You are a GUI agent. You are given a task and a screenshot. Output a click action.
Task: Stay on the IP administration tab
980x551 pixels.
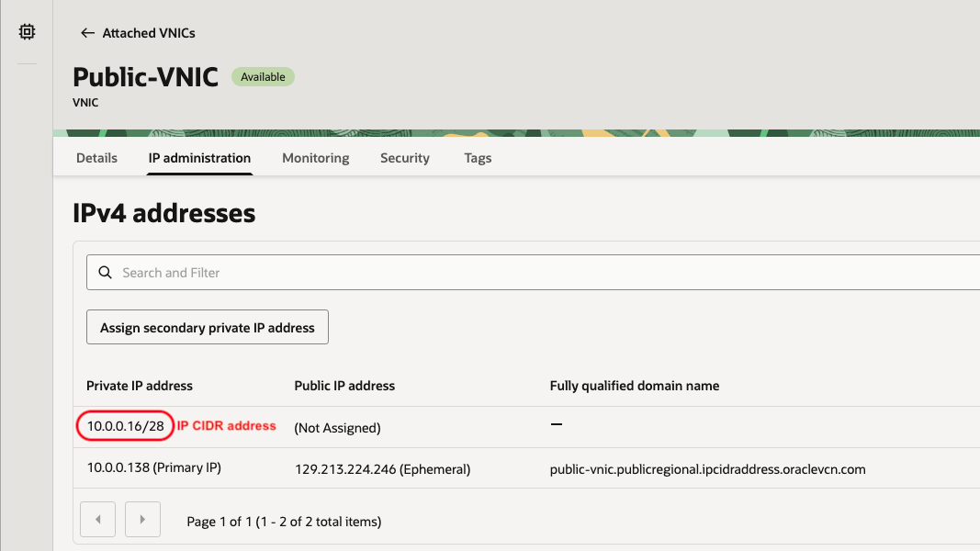pyautogui.click(x=199, y=158)
